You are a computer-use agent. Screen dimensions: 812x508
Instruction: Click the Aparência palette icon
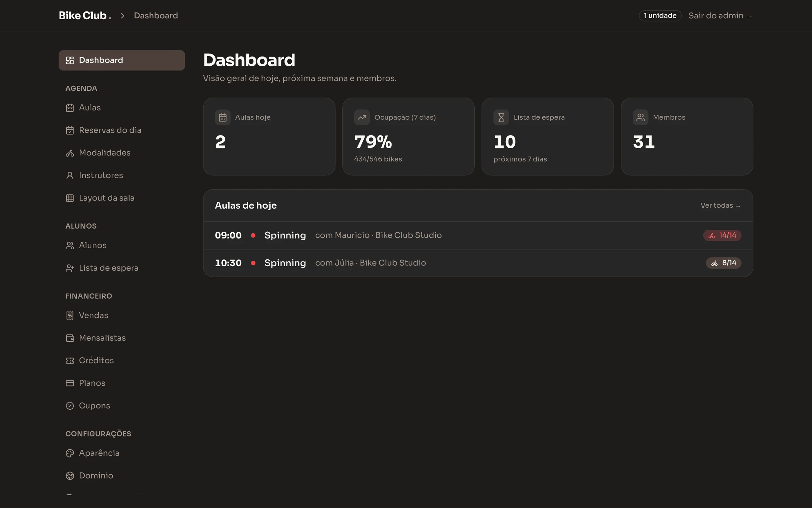click(x=70, y=453)
